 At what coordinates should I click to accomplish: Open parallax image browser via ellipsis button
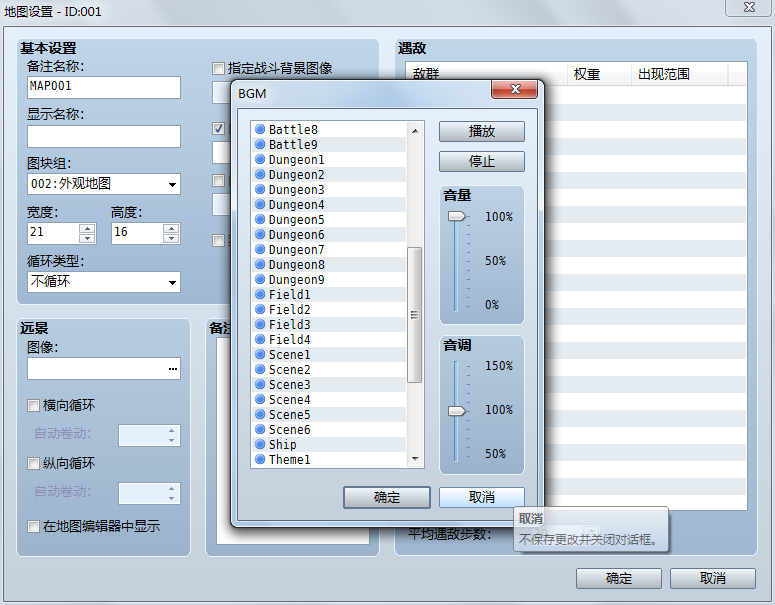(172, 369)
